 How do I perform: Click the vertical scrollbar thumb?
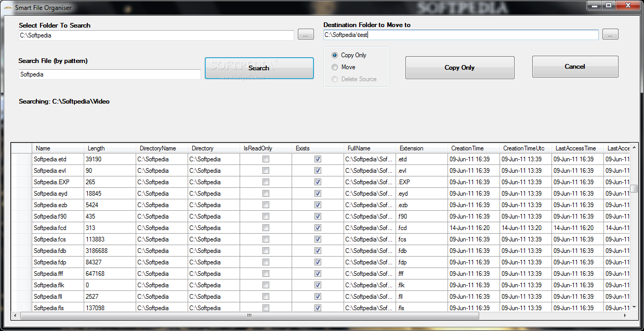coord(634,188)
